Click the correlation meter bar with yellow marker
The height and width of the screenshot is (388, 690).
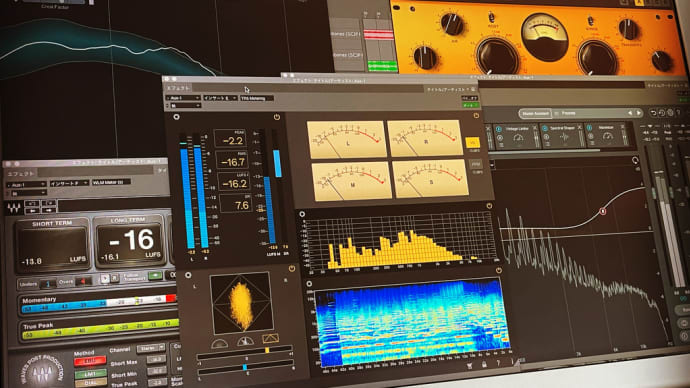pos(245,353)
